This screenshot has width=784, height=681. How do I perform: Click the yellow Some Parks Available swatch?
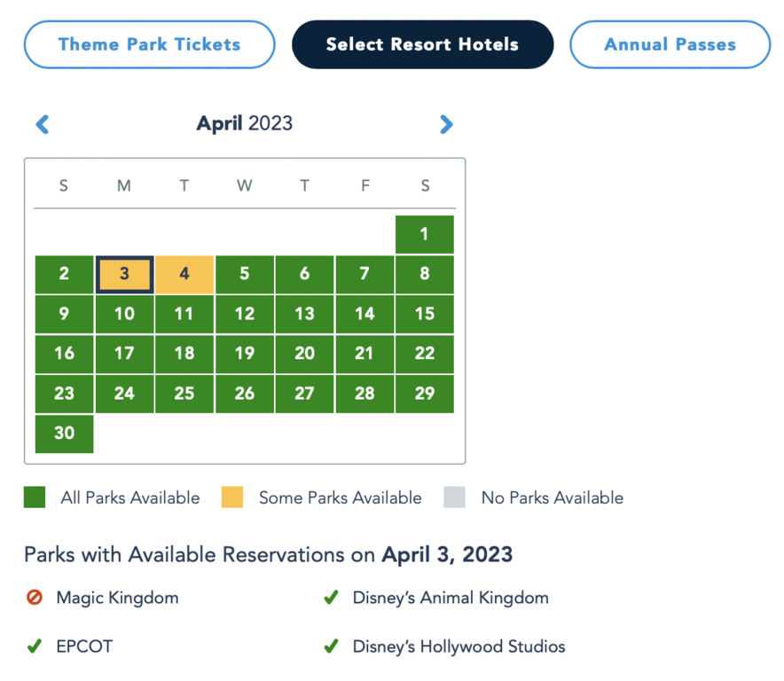click(x=232, y=497)
